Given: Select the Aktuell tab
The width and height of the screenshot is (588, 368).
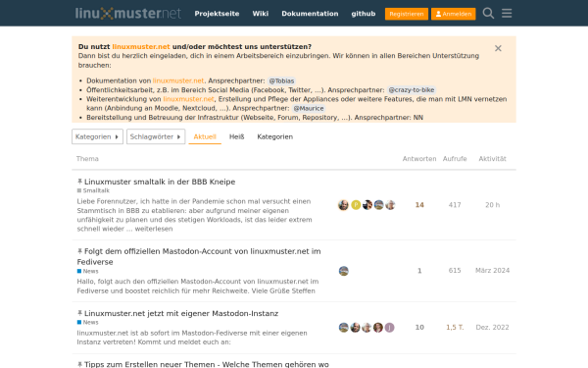Looking at the screenshot, I should 205,136.
